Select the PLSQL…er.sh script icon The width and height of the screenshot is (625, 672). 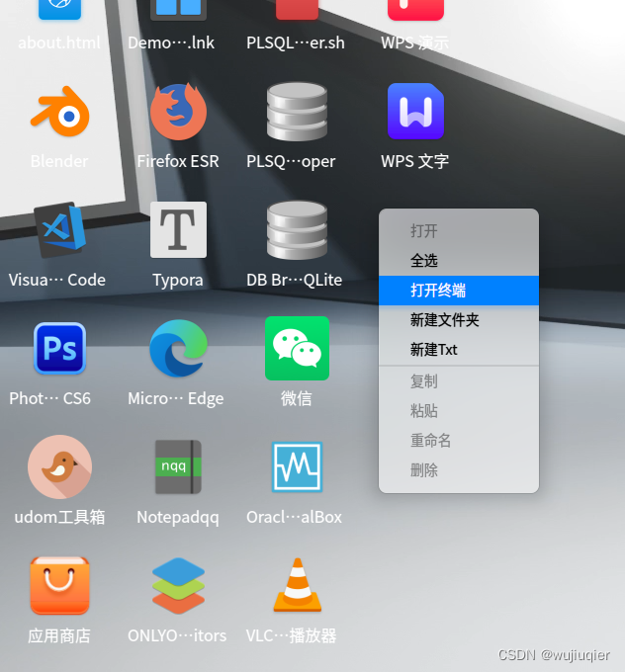tap(297, 9)
